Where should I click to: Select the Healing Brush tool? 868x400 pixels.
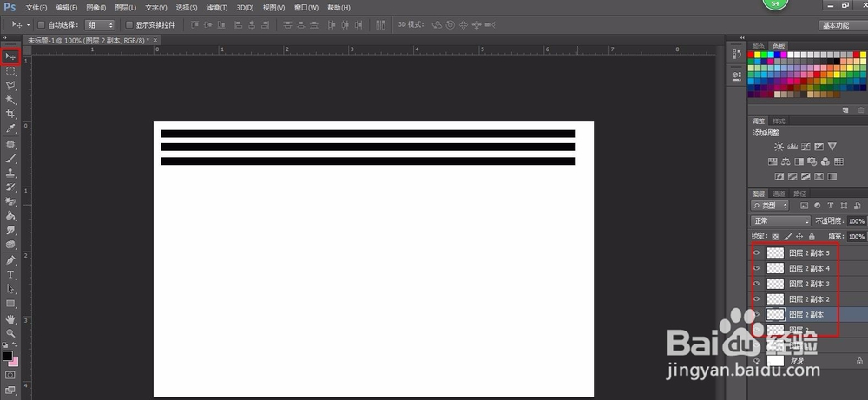[10, 145]
